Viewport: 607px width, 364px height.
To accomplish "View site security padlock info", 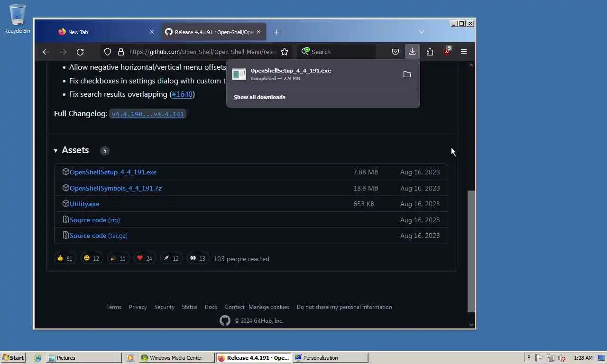I will pos(120,52).
